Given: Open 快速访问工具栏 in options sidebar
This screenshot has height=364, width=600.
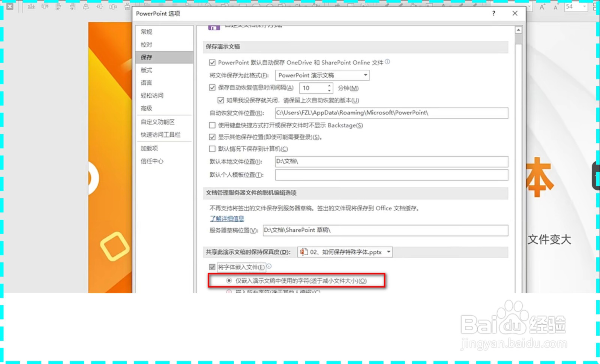Looking at the screenshot, I should pos(164,135).
